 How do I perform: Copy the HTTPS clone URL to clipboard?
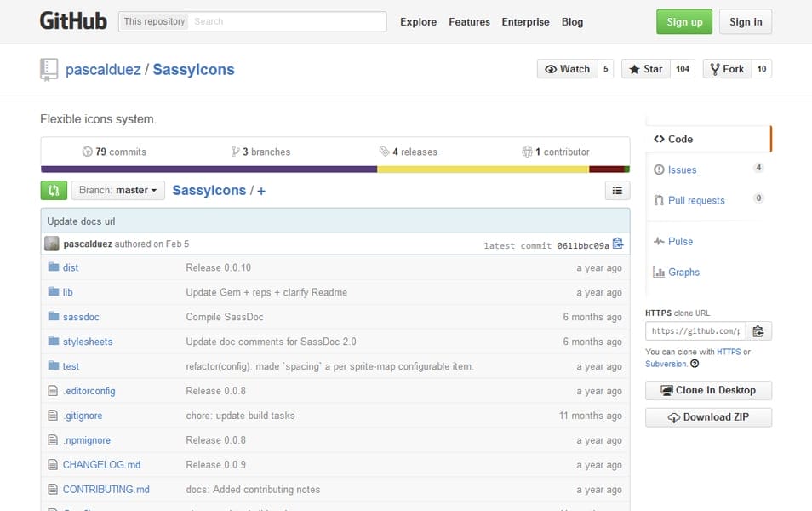pos(758,331)
